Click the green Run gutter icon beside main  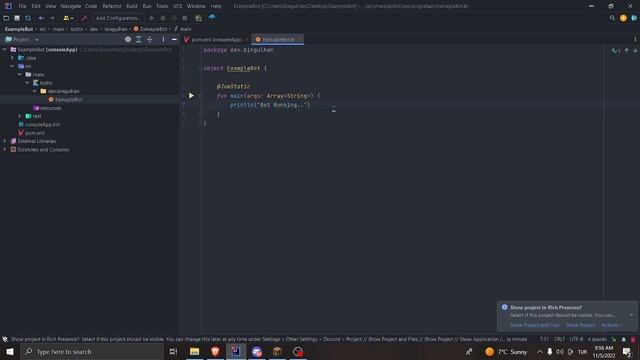tap(191, 96)
